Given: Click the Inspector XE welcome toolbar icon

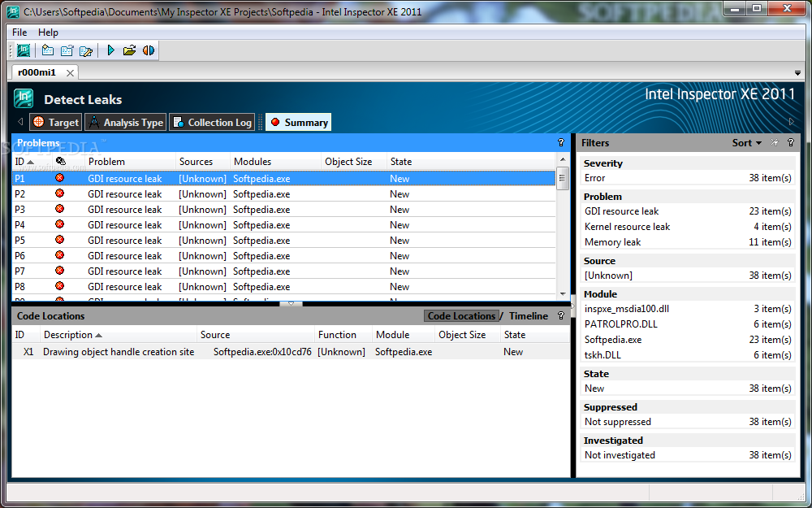Looking at the screenshot, I should [x=24, y=50].
